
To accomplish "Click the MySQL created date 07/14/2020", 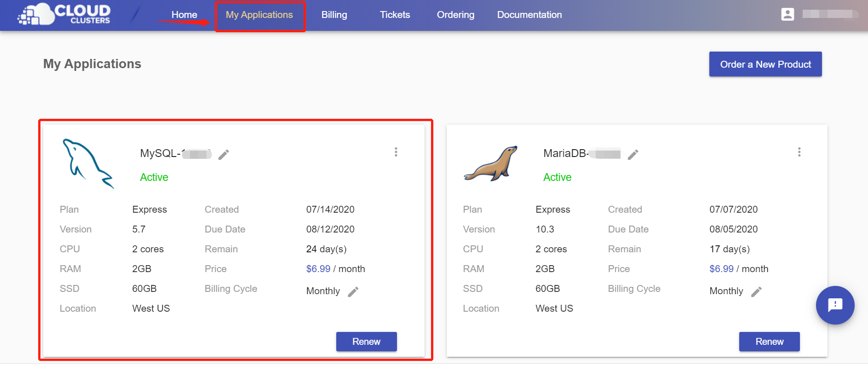I will coord(330,209).
